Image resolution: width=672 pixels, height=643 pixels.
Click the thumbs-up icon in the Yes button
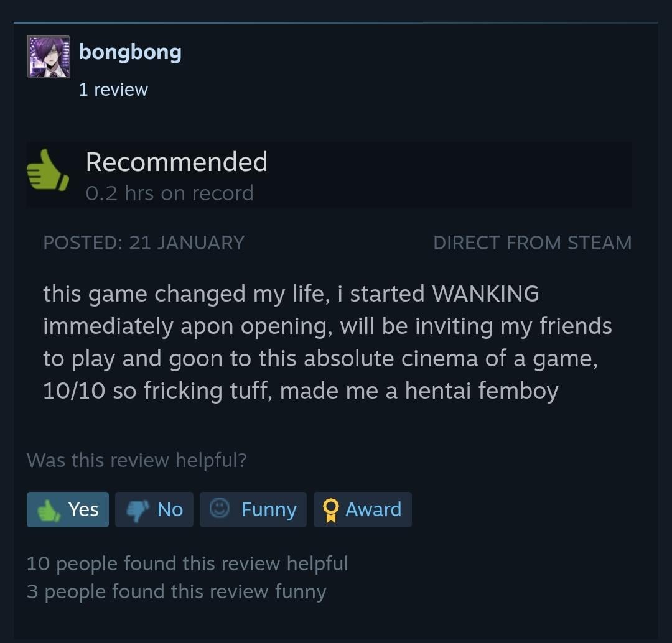coord(49,510)
